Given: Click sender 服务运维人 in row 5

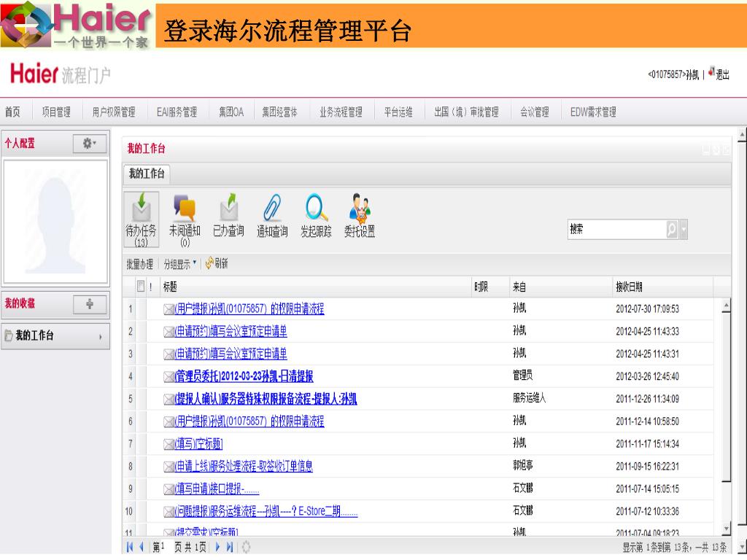Looking at the screenshot, I should (x=530, y=398).
